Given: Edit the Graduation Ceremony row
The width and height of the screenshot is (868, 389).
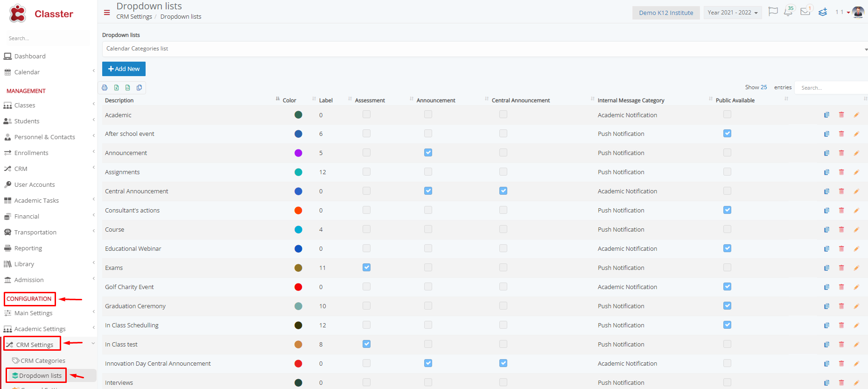Looking at the screenshot, I should tap(856, 306).
